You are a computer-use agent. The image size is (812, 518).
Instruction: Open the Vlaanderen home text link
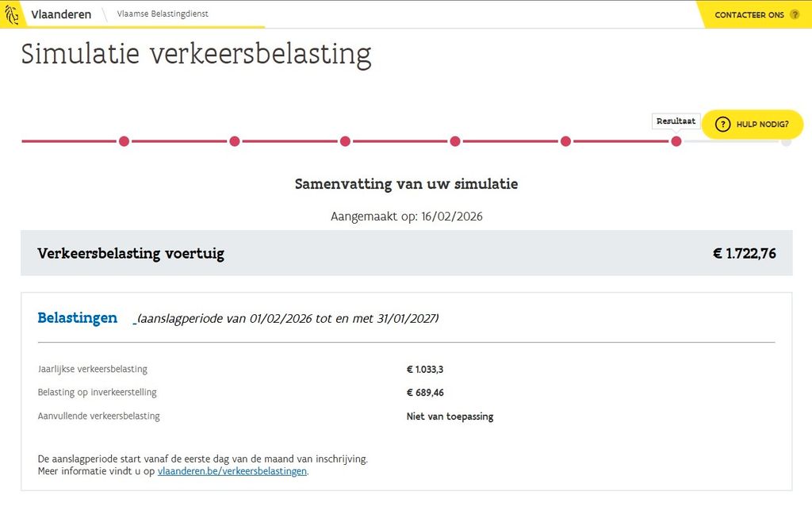point(61,14)
